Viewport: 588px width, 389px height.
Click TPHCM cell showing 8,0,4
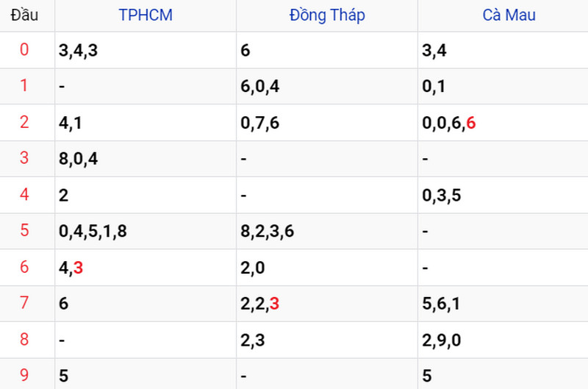click(x=146, y=159)
